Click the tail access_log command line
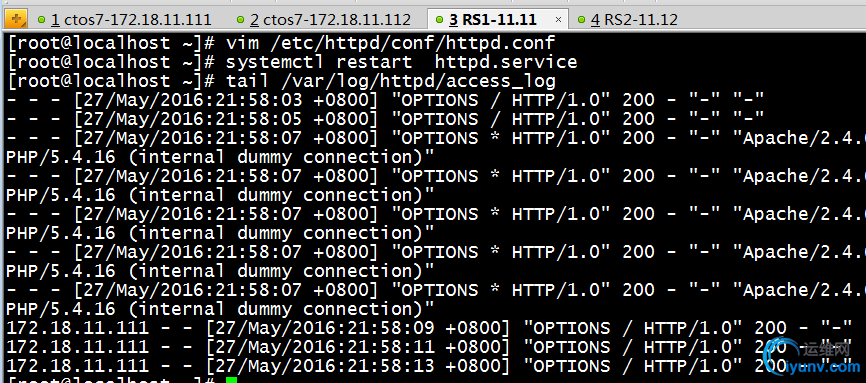 pyautogui.click(x=281, y=81)
